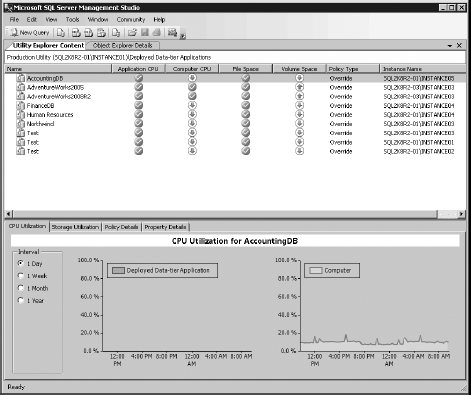Click the FinanceDB application icon
This screenshot has height=395, width=471.
click(21, 106)
